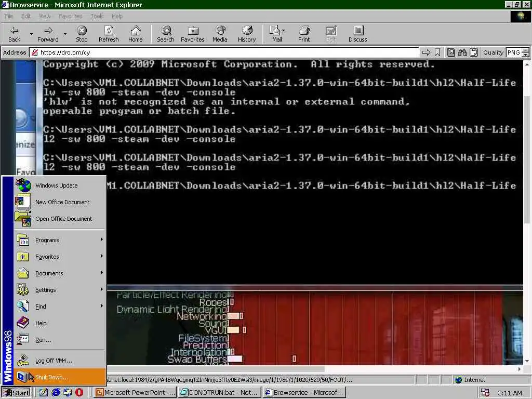Click the vertical scrollbar down arrow

pos(527,361)
